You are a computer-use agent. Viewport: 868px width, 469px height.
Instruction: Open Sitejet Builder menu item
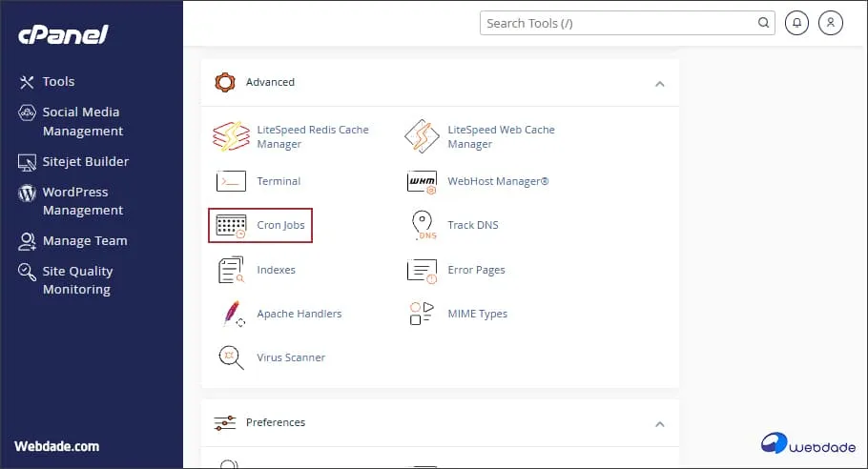click(86, 161)
